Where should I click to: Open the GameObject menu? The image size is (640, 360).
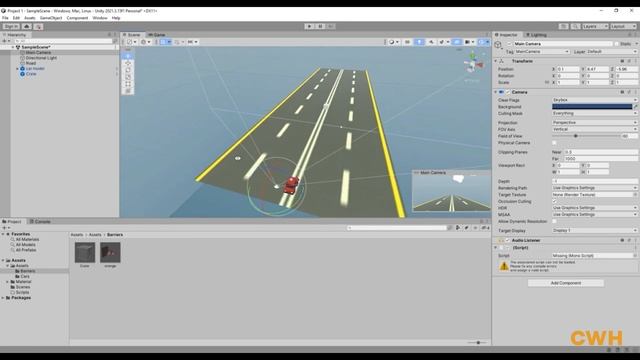(51, 18)
